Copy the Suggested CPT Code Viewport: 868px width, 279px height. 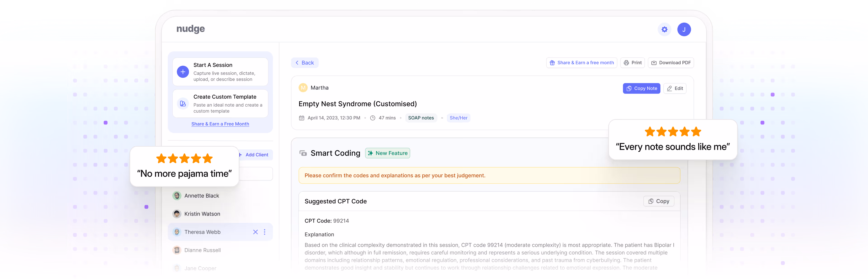(x=658, y=201)
